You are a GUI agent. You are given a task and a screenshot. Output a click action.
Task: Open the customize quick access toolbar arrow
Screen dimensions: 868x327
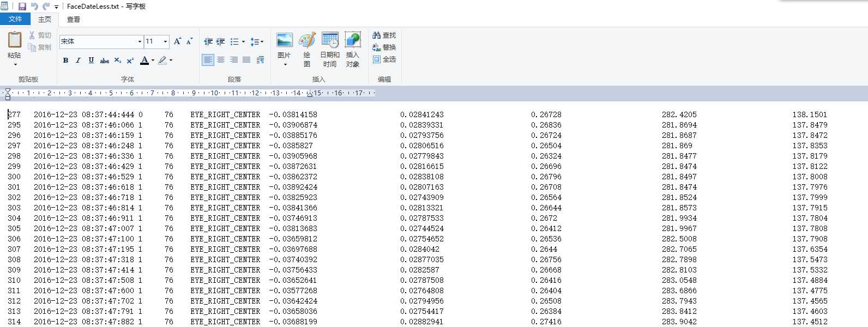(x=56, y=7)
